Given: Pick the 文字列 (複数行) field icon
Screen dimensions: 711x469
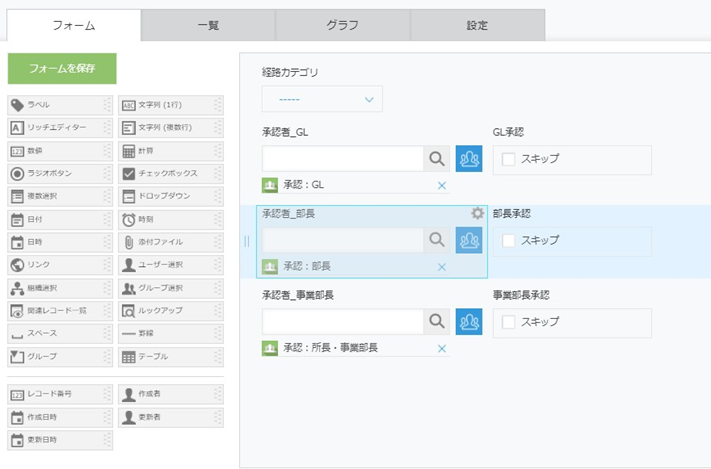Looking at the screenshot, I should click(129, 128).
